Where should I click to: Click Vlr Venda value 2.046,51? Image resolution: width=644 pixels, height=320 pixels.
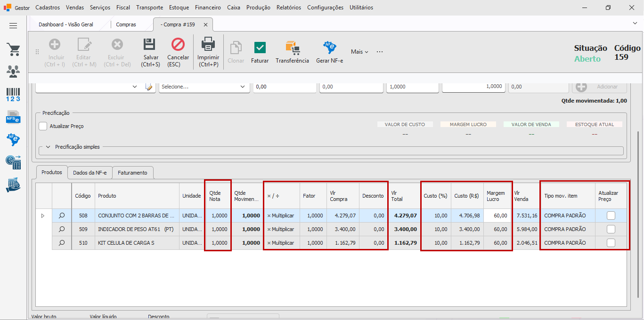coord(527,243)
